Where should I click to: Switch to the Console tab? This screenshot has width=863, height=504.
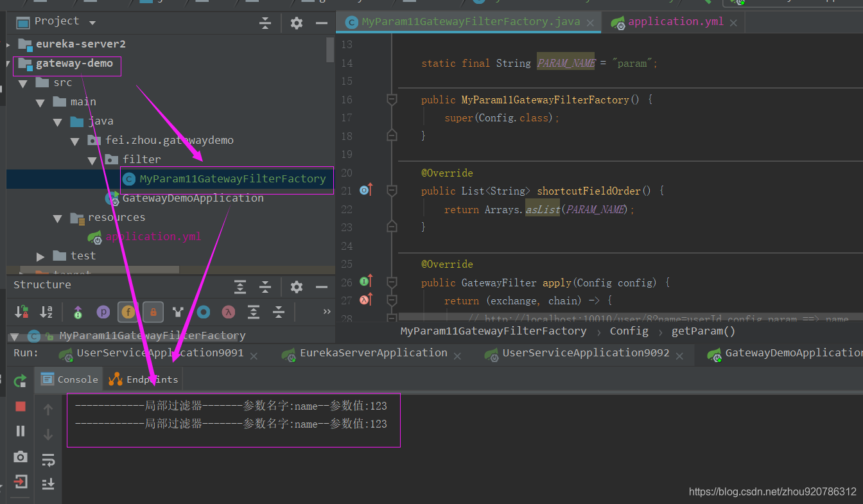(x=71, y=379)
